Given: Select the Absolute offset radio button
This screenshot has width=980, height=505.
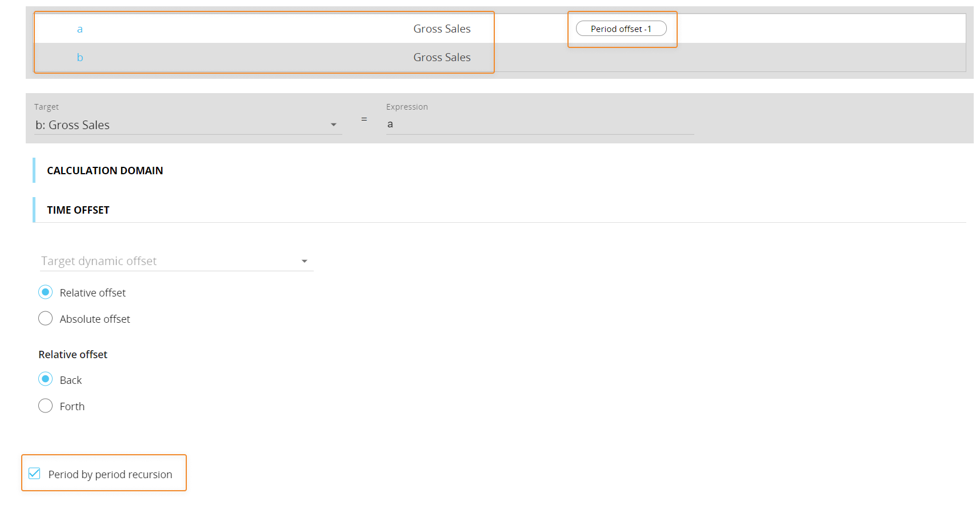Looking at the screenshot, I should [x=46, y=319].
